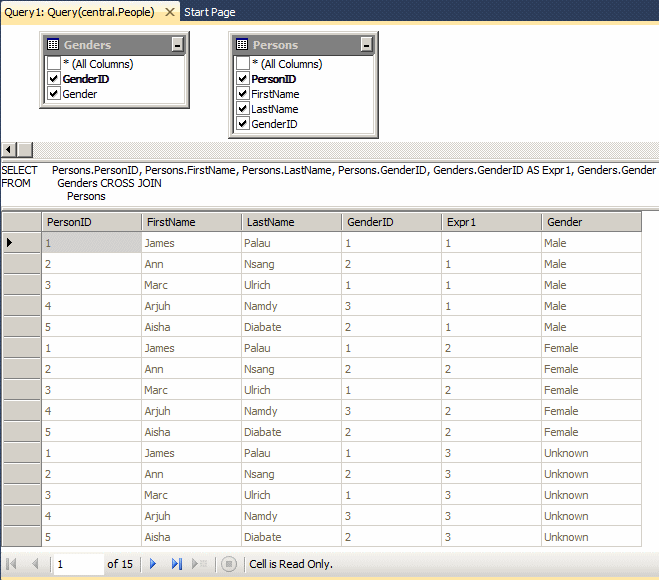The height and width of the screenshot is (580, 659).
Task: Select row header of the last row
Action: point(22,537)
